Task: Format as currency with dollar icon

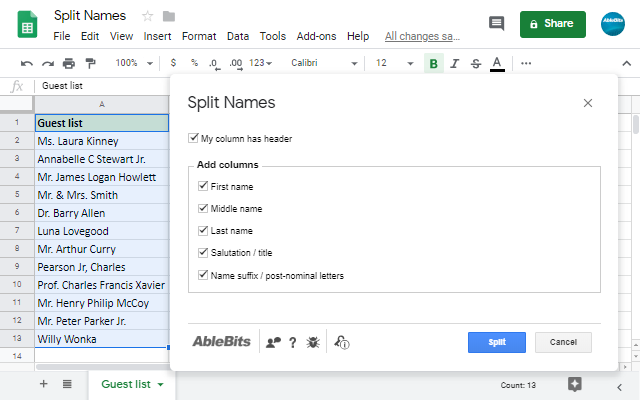Action: [x=173, y=63]
